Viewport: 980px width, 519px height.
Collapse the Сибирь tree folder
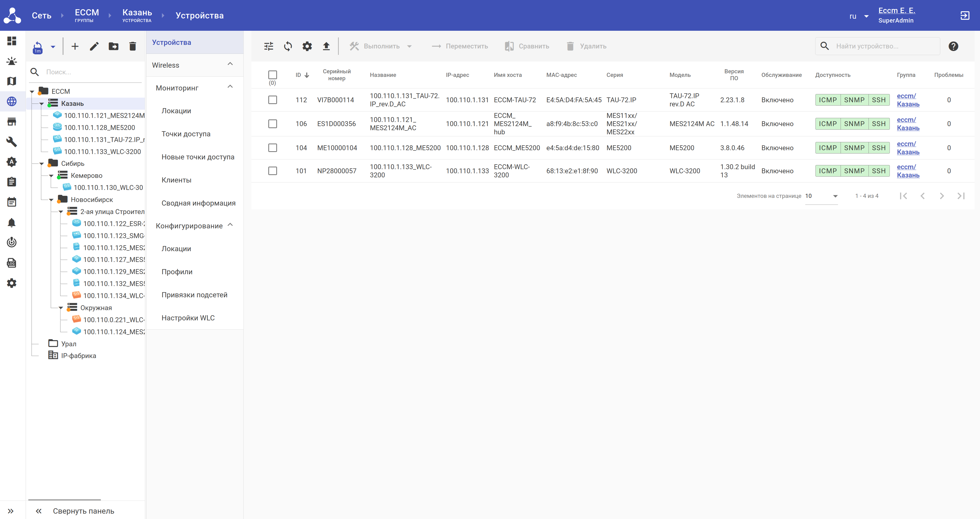pyautogui.click(x=42, y=164)
